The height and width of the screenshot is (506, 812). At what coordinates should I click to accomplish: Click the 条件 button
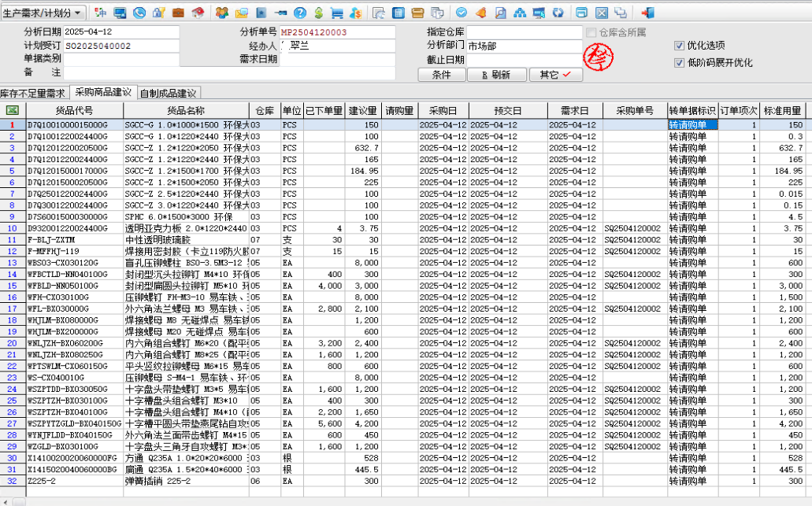(x=442, y=75)
